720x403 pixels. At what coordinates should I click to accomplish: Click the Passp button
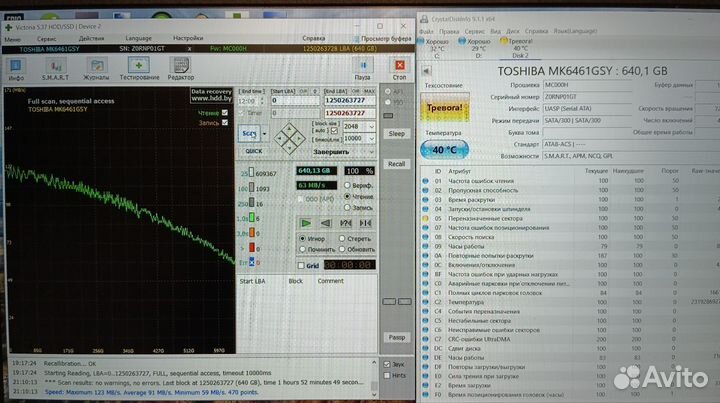tap(397, 337)
